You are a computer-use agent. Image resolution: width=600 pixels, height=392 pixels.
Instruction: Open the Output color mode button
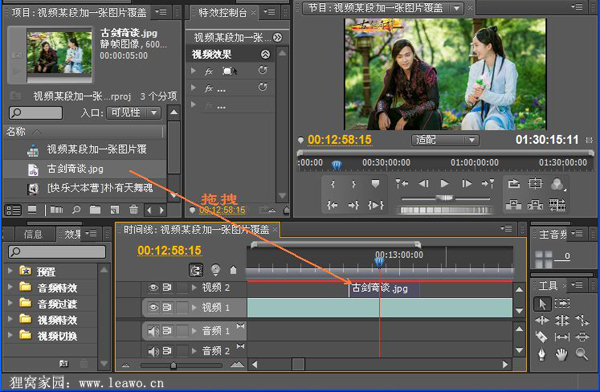point(558,185)
